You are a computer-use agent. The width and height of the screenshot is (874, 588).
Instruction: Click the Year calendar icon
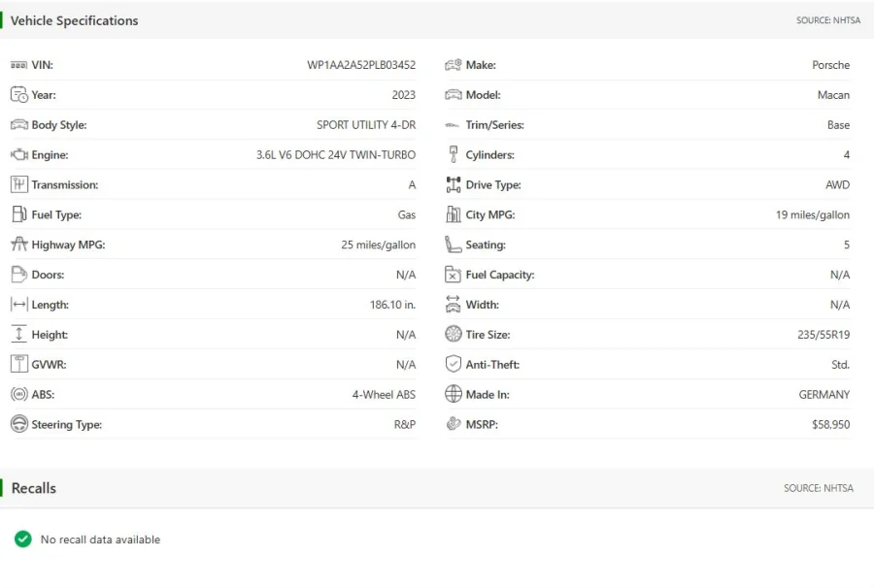point(19,95)
